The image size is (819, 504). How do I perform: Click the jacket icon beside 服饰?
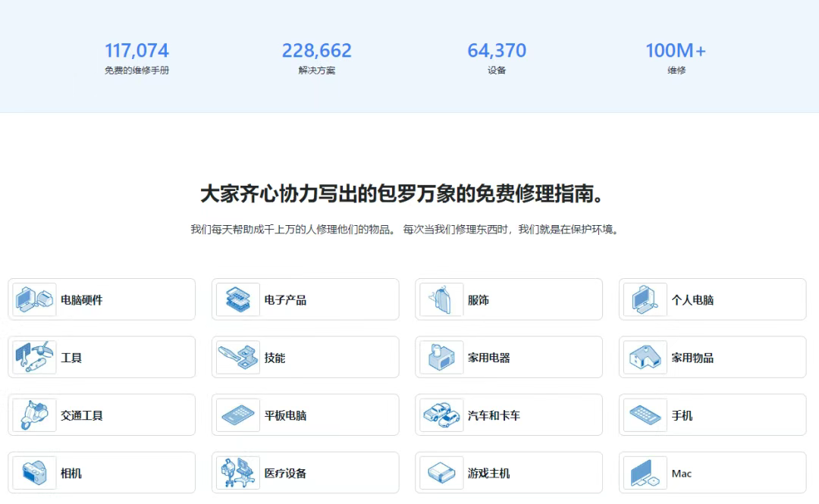441,299
